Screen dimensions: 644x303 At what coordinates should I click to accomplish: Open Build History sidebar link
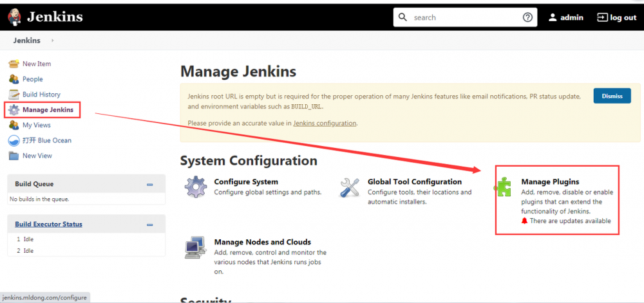click(x=41, y=95)
